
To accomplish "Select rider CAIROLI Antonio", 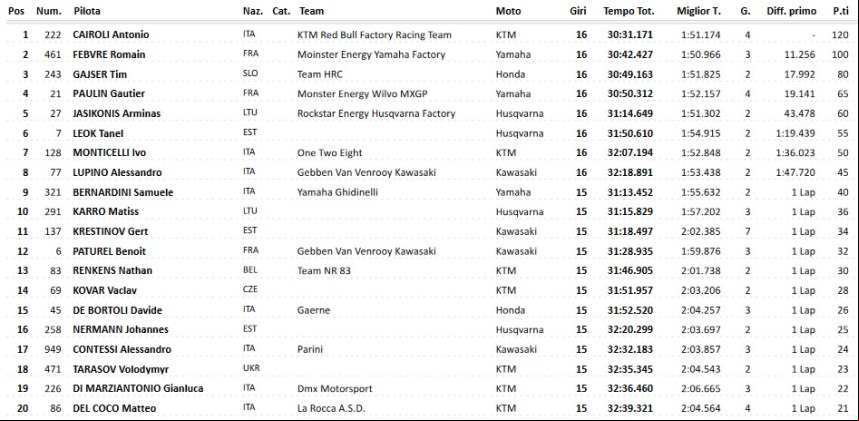I will click(111, 35).
